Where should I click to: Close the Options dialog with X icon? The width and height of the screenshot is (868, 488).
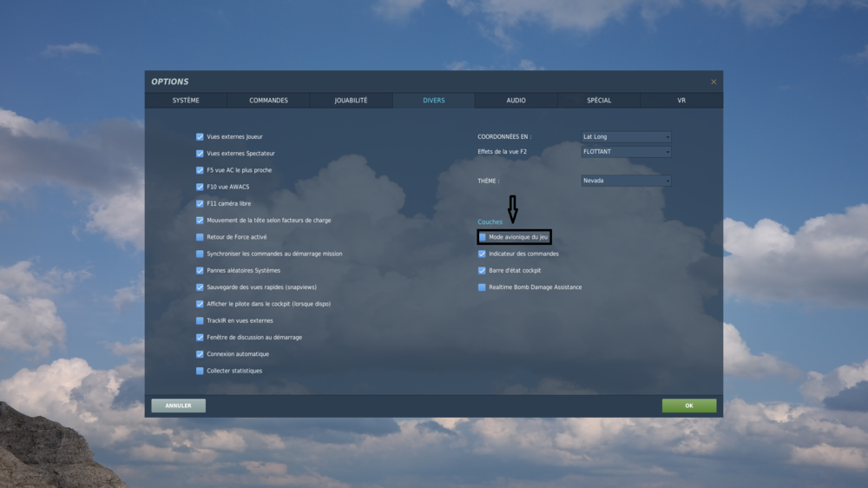pyautogui.click(x=713, y=82)
